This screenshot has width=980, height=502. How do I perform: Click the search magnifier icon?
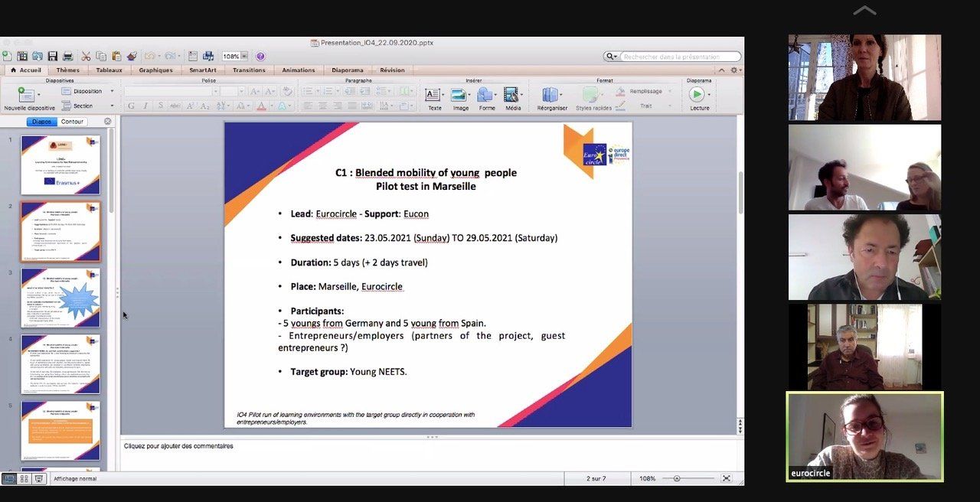click(x=610, y=57)
